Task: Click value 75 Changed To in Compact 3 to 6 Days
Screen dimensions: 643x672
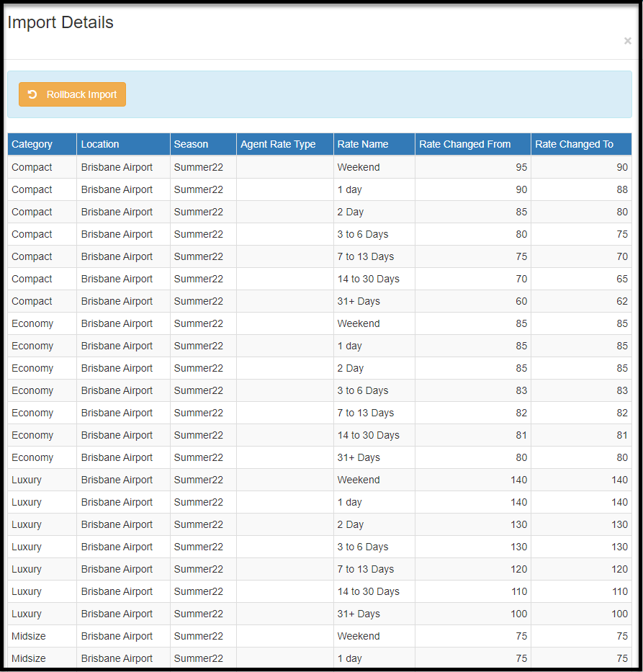Action: 622,234
